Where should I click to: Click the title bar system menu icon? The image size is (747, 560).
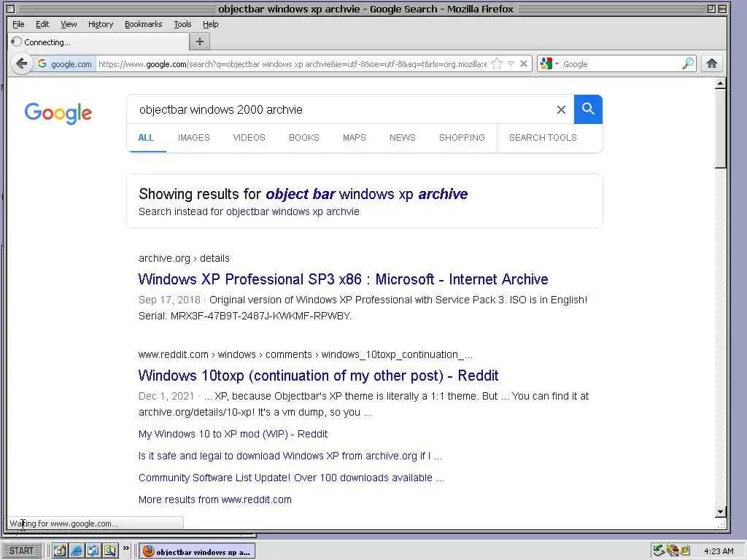pos(10,9)
